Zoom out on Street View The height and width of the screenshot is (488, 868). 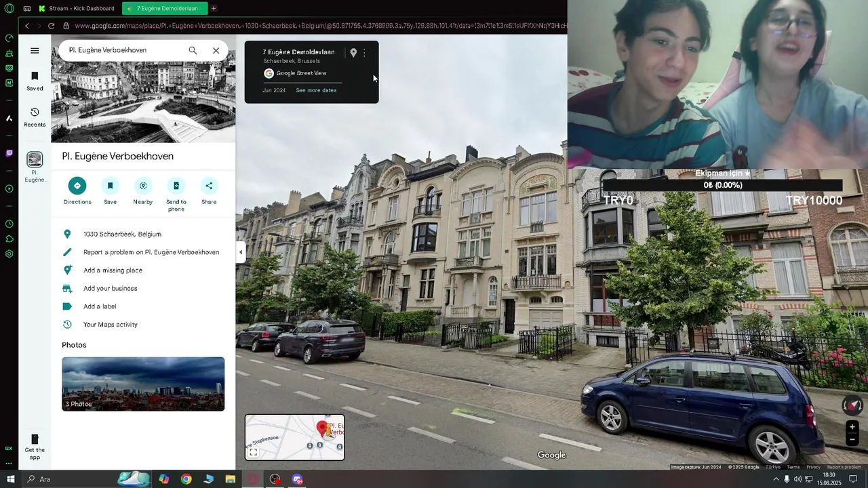(x=852, y=439)
